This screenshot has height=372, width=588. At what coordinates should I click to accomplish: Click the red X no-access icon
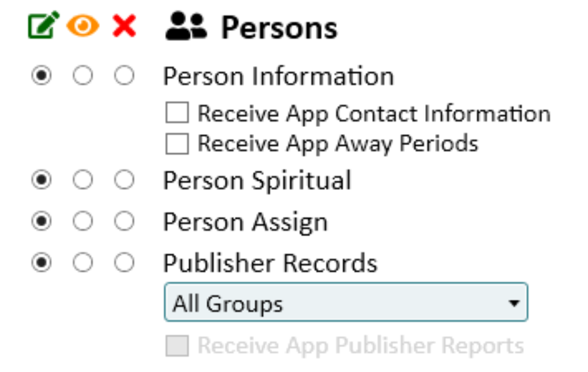click(124, 27)
